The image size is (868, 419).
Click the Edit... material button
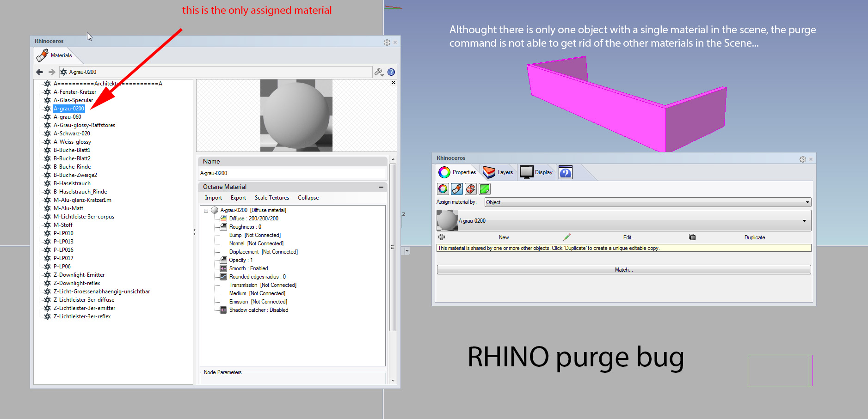click(629, 237)
